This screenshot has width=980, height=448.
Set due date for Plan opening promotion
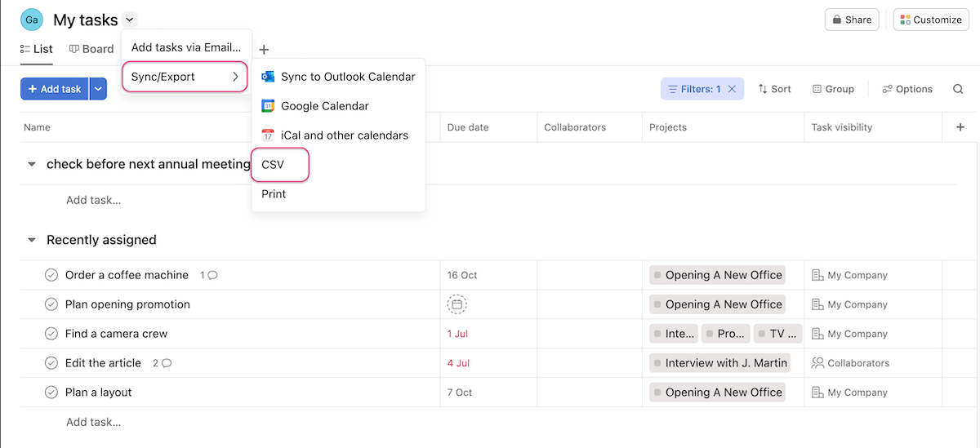tap(457, 304)
